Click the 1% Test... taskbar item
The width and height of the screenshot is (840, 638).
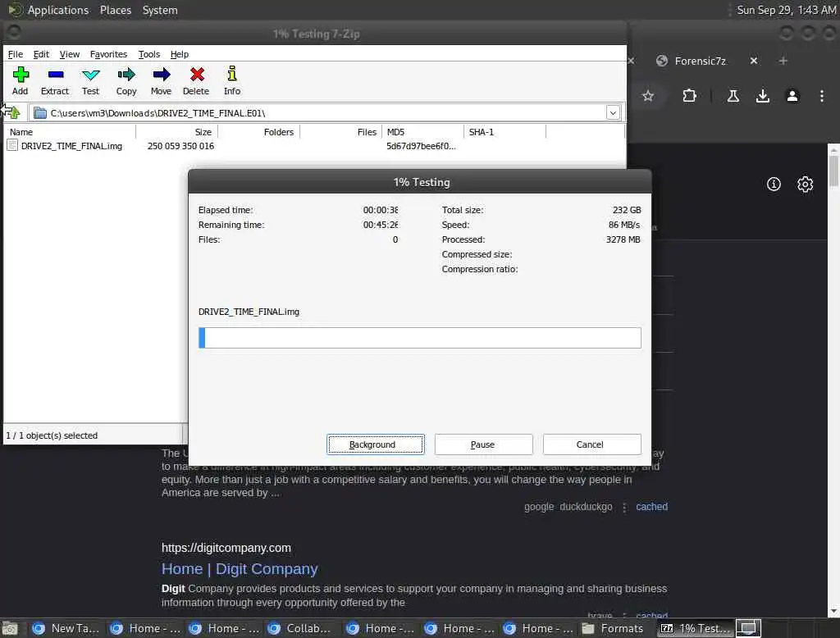point(695,628)
